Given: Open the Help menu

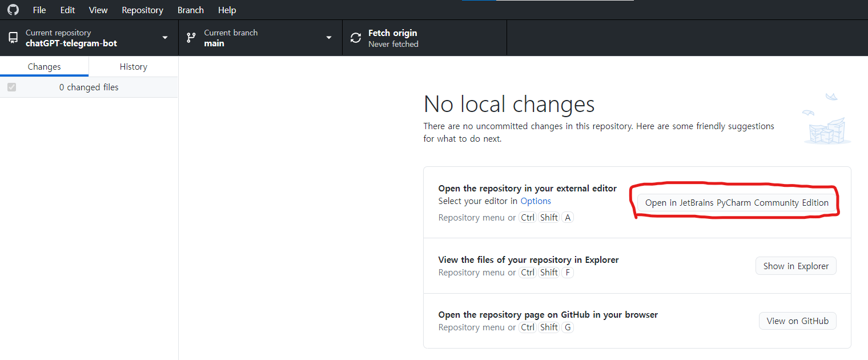Looking at the screenshot, I should coord(227,10).
